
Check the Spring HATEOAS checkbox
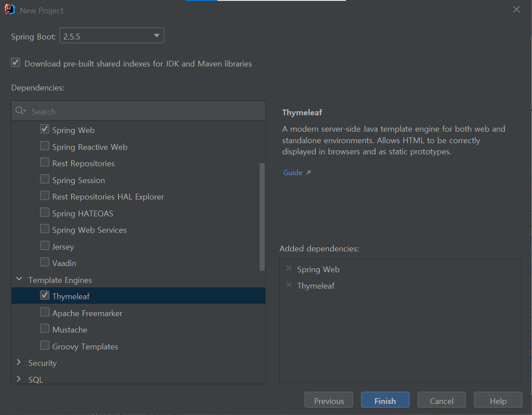coord(45,212)
